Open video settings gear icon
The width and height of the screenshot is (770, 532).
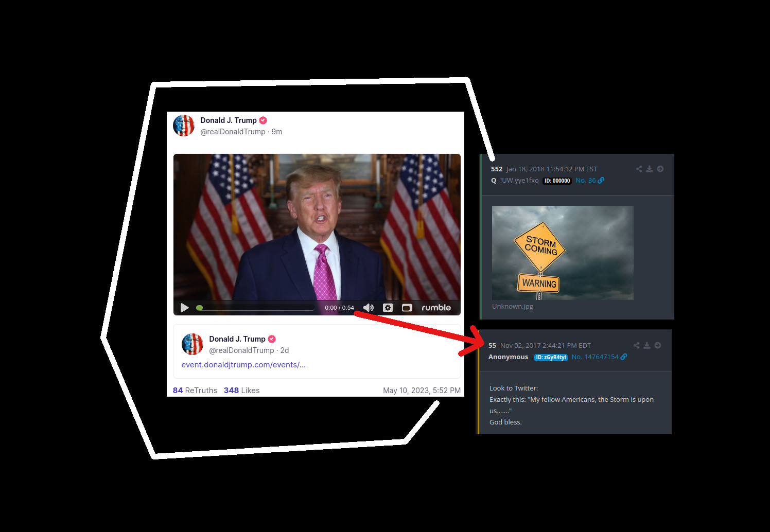coord(388,308)
